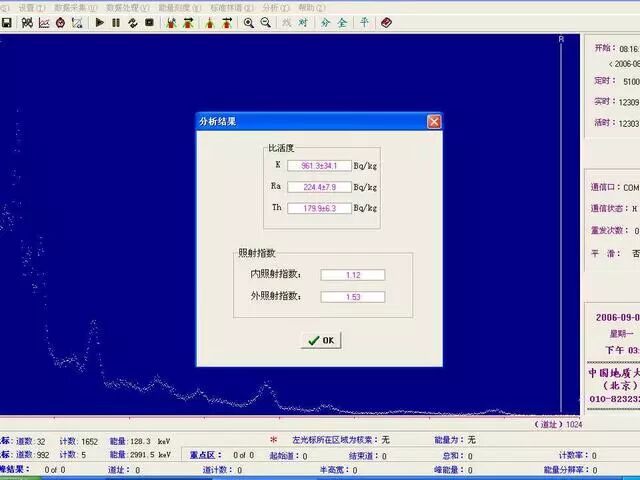Click the 能量 2991.5 keV status value
Viewport: 640px width, 480px height.
point(140,455)
